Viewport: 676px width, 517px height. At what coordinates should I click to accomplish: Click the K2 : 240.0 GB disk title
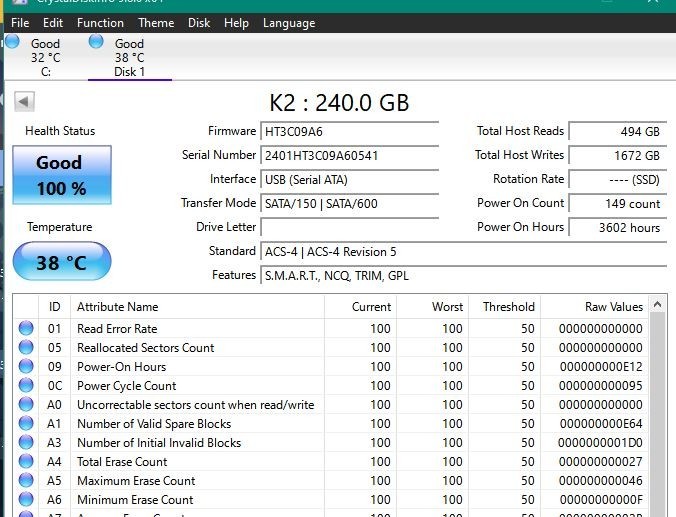(x=339, y=103)
